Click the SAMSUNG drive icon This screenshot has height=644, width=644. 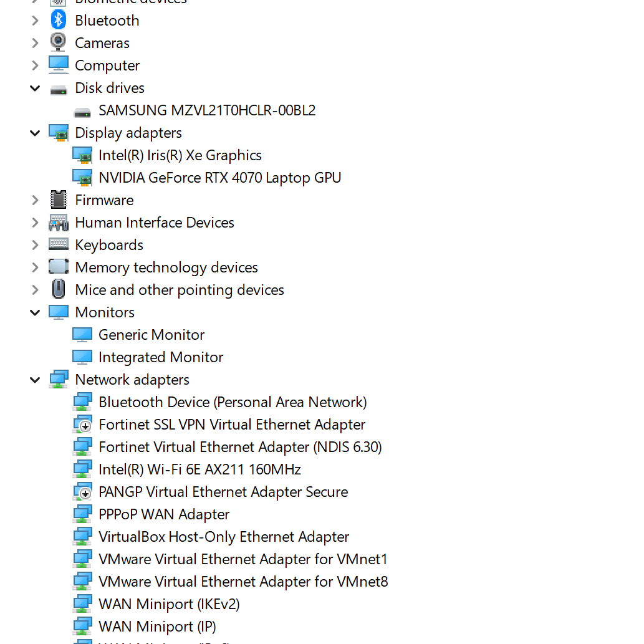coord(82,112)
